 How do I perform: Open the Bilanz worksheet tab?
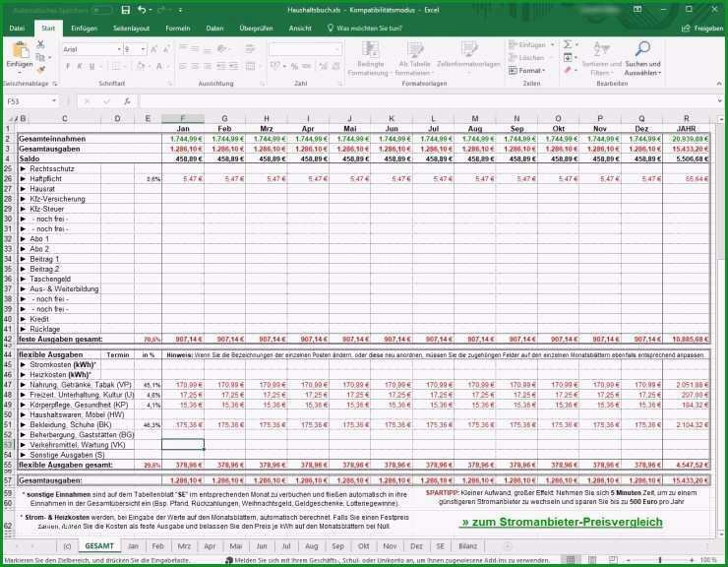(468, 546)
